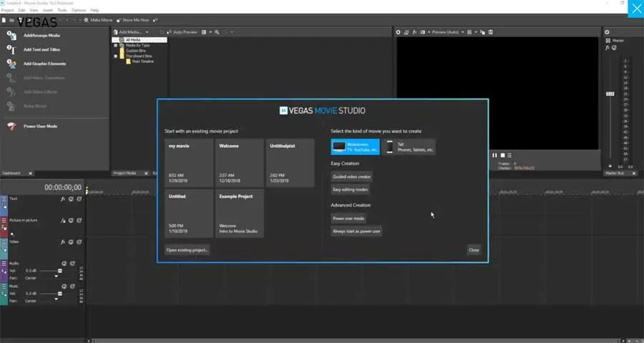Screen dimensions: 644x343
Task: Open the View menu
Action: pyautogui.click(x=34, y=10)
